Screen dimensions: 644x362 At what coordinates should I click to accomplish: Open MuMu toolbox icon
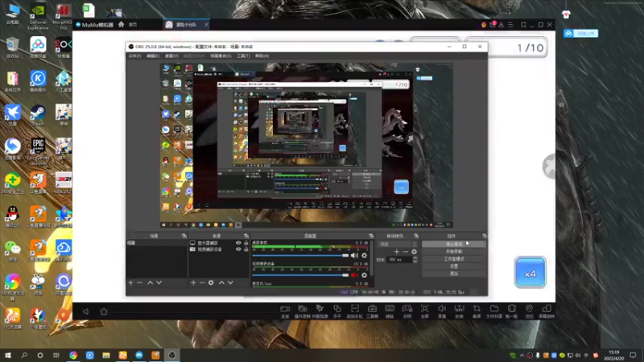372,311
